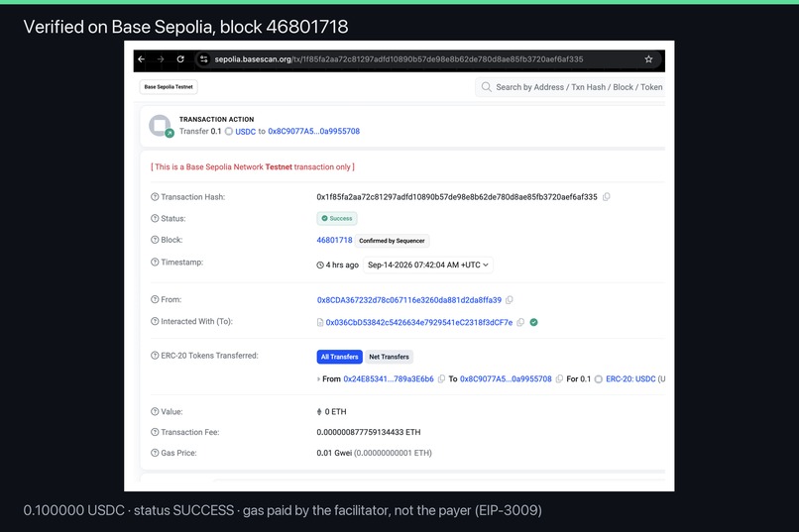Click the clock icon beside 4 hrs ago
The image size is (799, 532).
click(x=320, y=265)
